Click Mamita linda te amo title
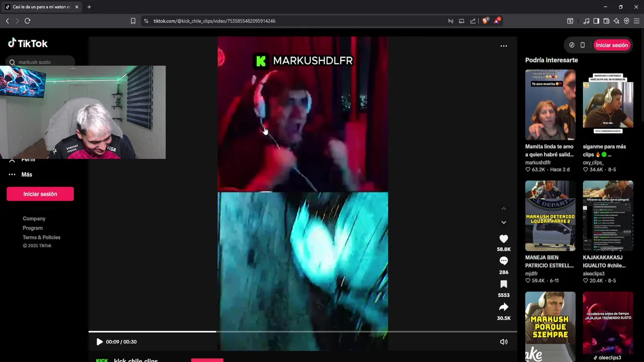This screenshot has height=362, width=644. (549, 150)
